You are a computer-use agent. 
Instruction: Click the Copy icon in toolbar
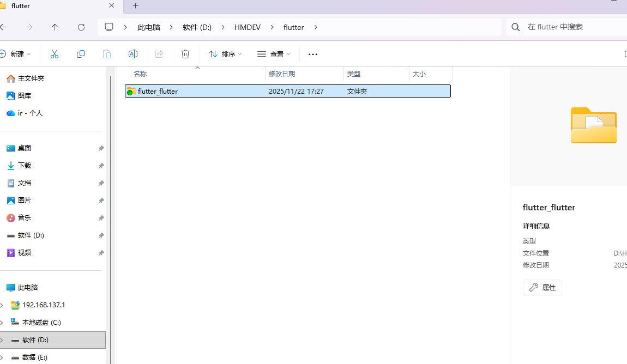[x=80, y=54]
